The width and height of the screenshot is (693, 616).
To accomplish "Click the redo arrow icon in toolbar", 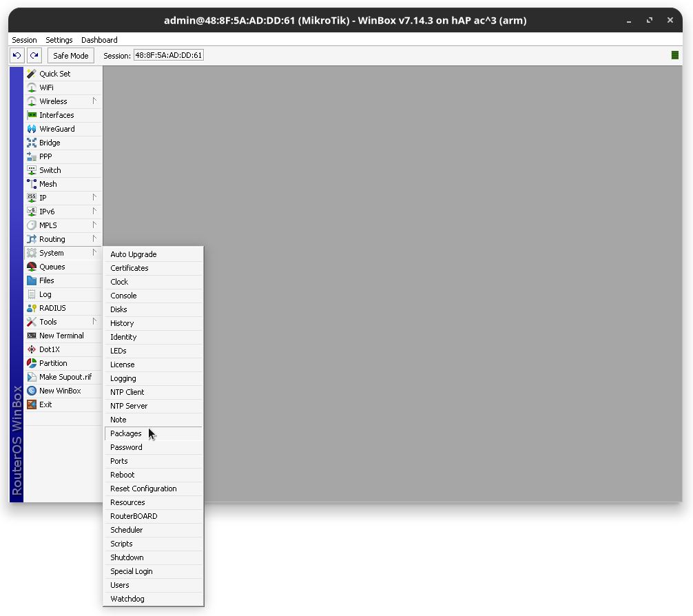I will 34,55.
